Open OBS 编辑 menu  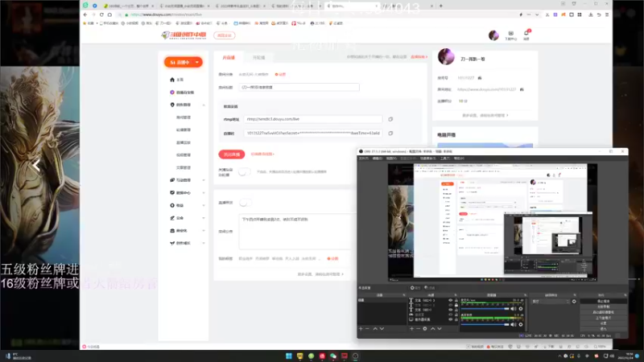click(378, 158)
